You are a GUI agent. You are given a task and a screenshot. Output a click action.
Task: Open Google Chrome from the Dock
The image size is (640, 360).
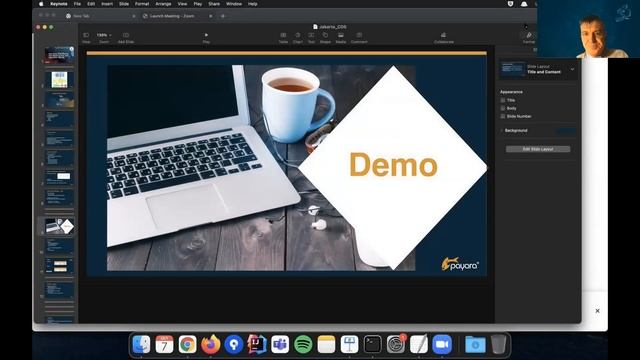187,344
